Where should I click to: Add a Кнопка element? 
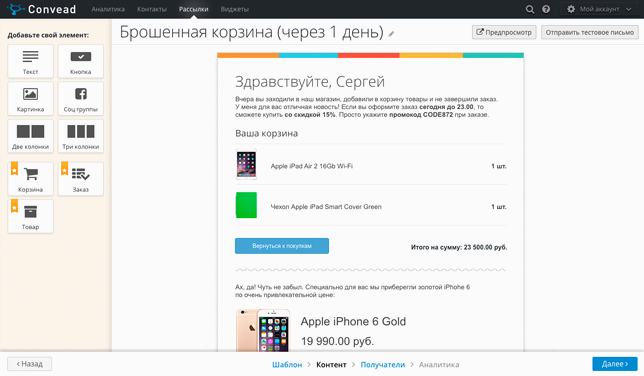(x=80, y=61)
